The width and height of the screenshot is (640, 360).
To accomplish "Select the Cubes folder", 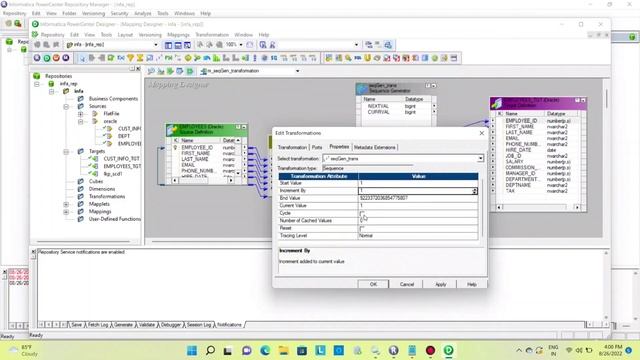I will click(x=96, y=181).
